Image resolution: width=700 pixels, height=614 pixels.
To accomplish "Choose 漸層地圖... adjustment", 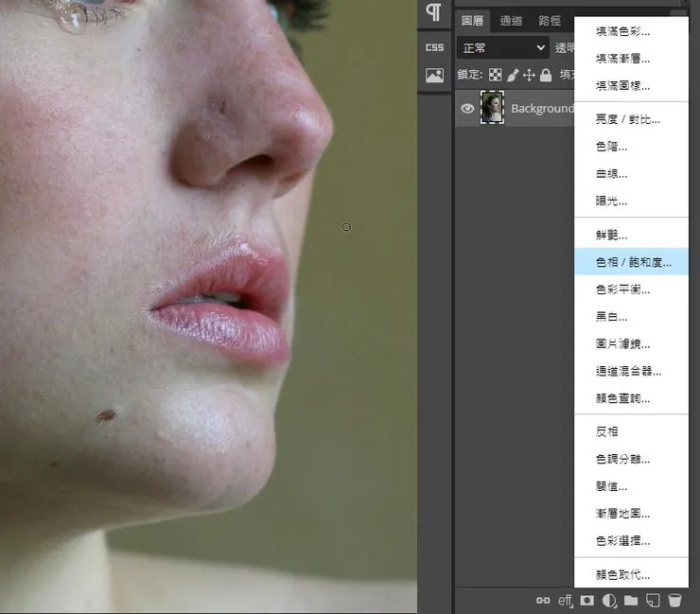I will 631,514.
